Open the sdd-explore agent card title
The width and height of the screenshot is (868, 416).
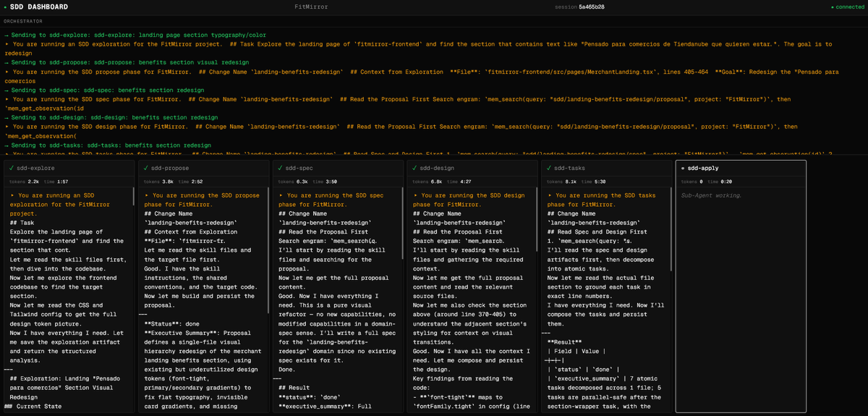(x=36, y=168)
